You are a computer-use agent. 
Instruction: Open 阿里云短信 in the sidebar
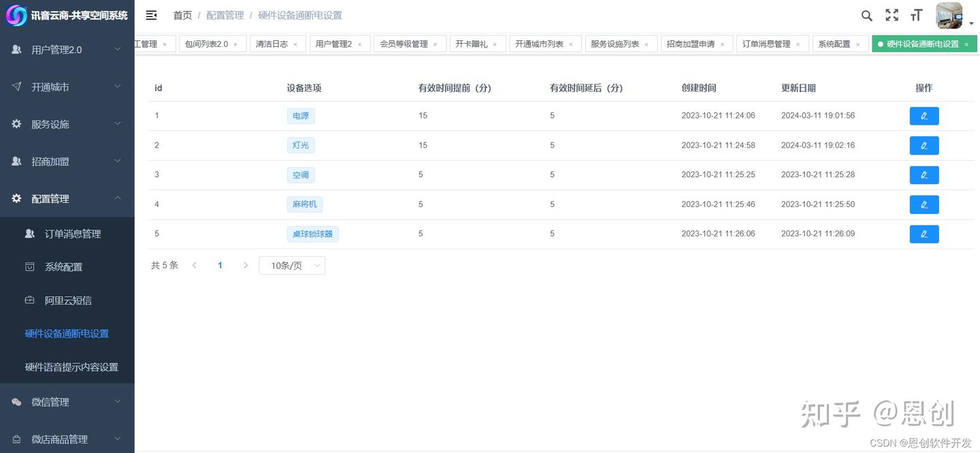pyautogui.click(x=67, y=300)
